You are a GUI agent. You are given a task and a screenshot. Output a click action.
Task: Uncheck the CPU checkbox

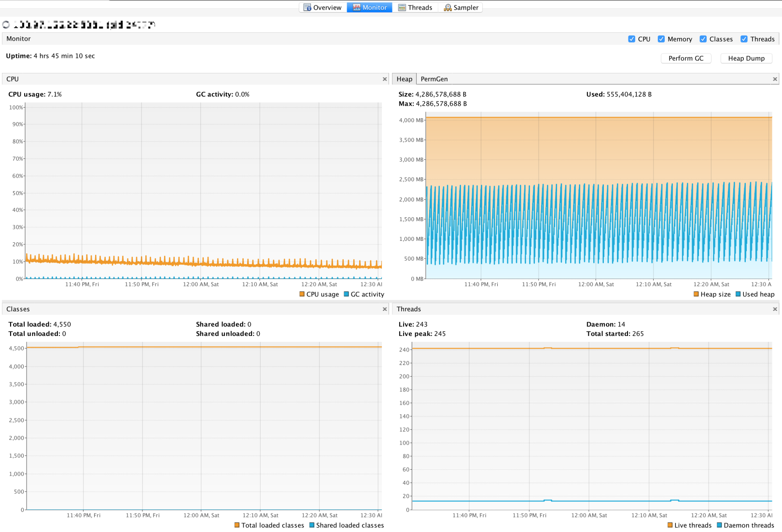tap(631, 39)
